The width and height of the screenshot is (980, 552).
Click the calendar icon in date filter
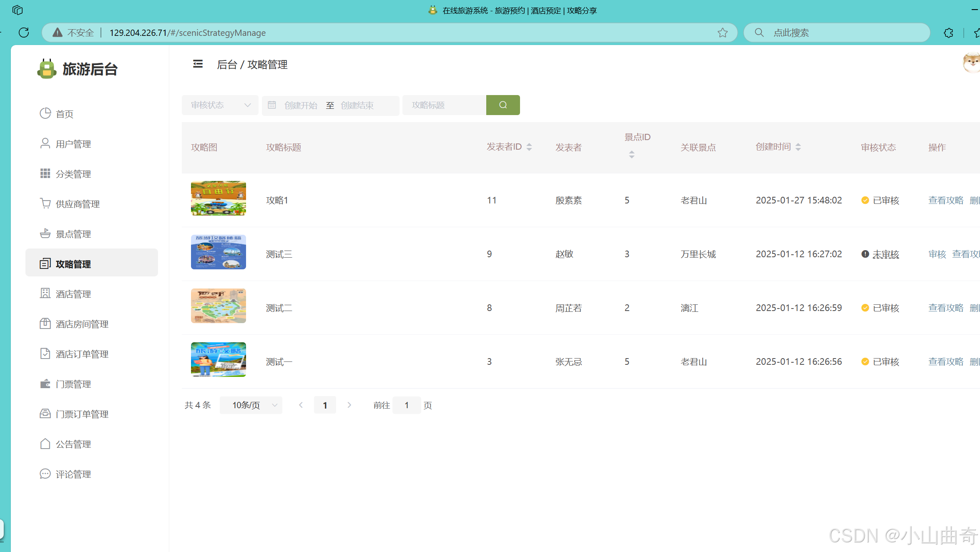point(272,105)
